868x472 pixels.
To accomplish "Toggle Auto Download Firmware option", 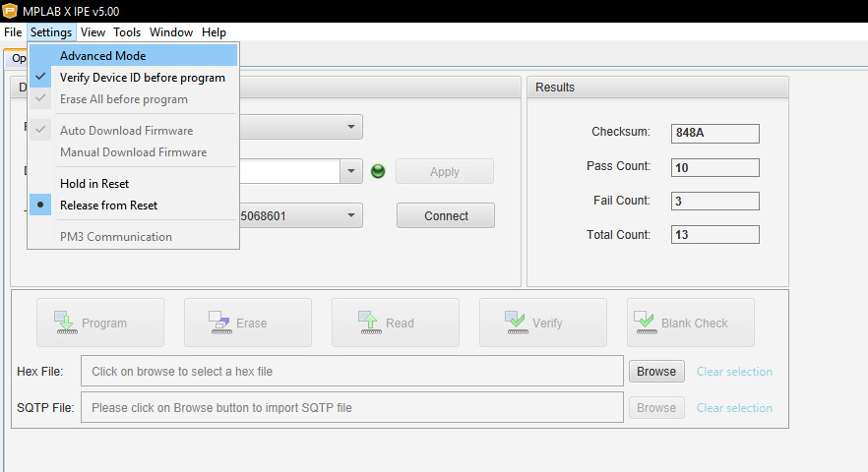I will click(134, 131).
